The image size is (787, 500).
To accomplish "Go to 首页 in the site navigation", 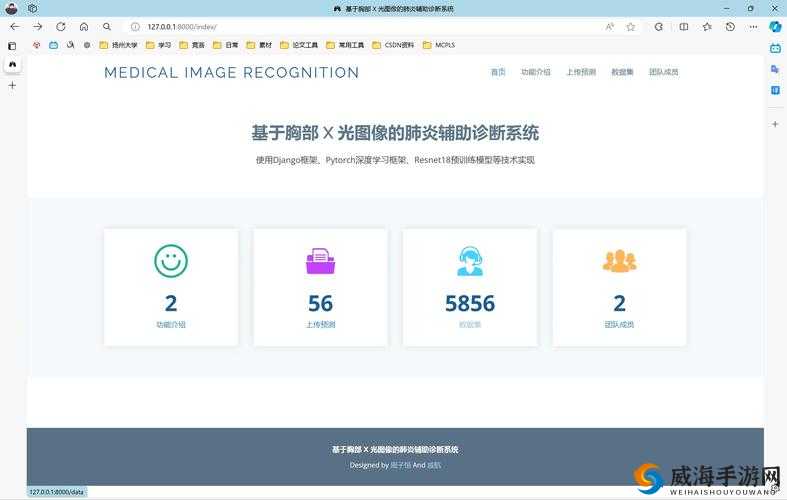I will point(498,72).
